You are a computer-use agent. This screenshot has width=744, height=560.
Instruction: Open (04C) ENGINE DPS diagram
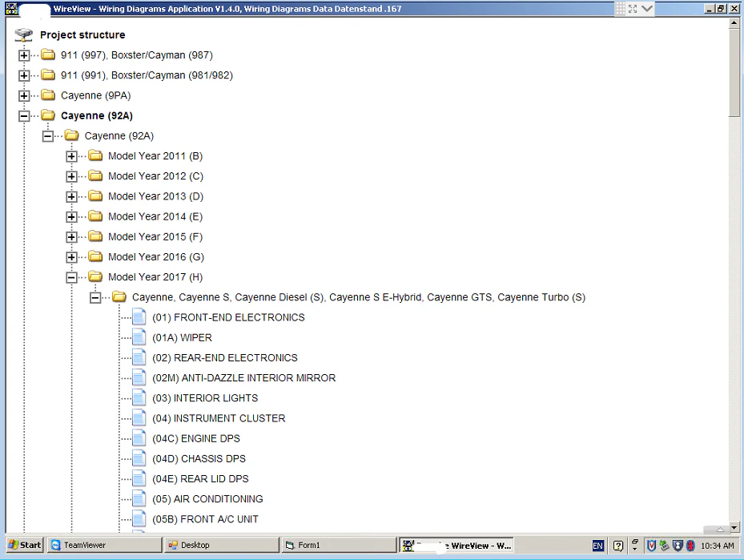click(196, 438)
